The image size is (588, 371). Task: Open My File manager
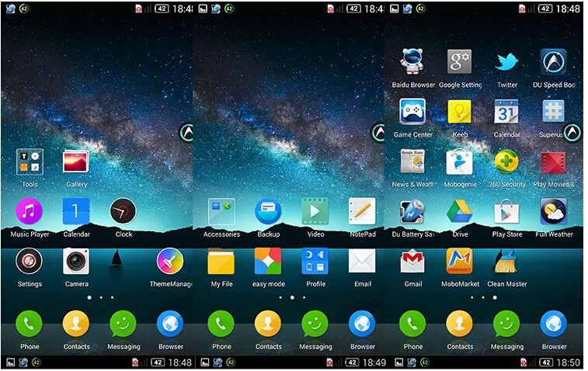[221, 262]
